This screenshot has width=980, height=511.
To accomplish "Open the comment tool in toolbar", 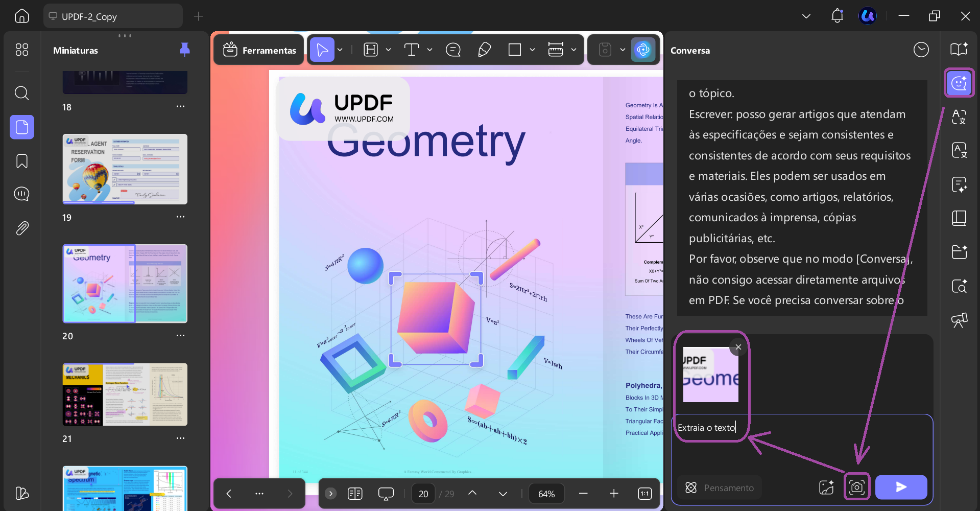I will click(x=453, y=50).
